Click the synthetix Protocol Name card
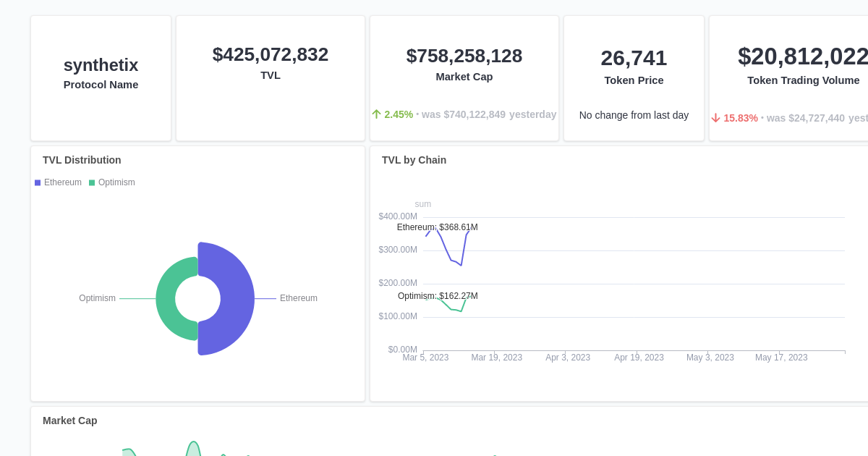868x456 pixels. click(x=101, y=77)
